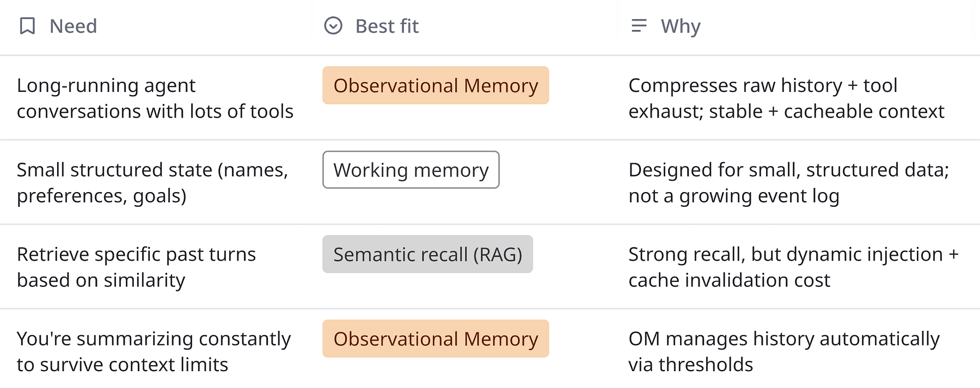Click the circled chevron icon beside Best fit
This screenshot has width=980, height=388.
(x=333, y=26)
